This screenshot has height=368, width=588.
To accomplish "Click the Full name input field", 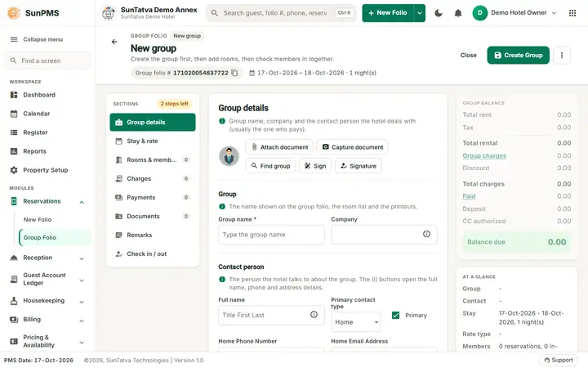I will coord(271,315).
